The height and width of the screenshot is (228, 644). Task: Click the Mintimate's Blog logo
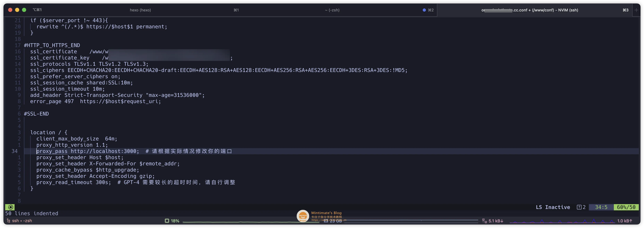[303, 216]
